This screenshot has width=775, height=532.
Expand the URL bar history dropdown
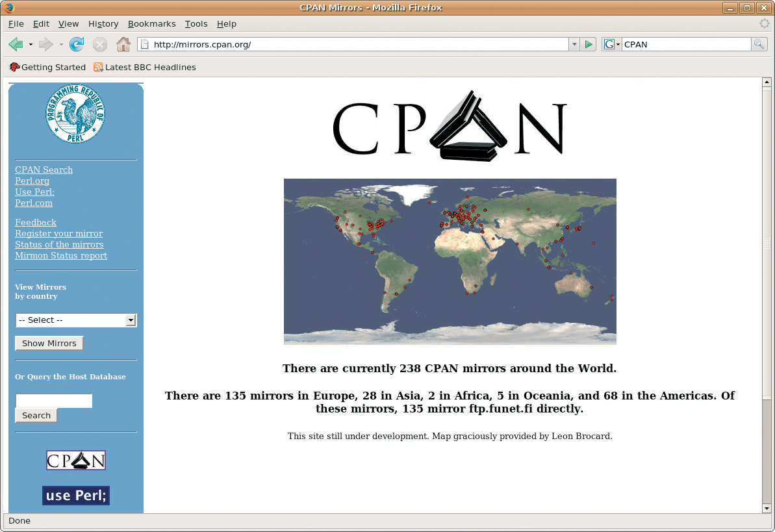(x=574, y=45)
